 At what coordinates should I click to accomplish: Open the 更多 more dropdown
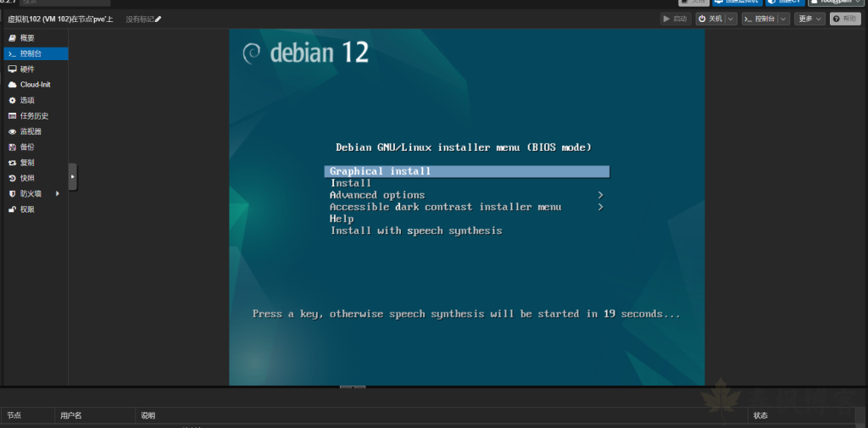click(810, 19)
